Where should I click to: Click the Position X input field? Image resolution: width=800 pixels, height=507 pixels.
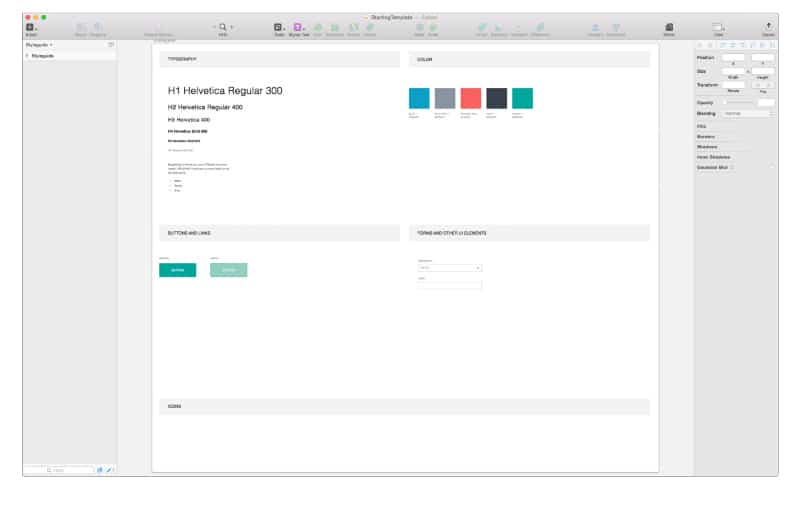pyautogui.click(x=733, y=58)
